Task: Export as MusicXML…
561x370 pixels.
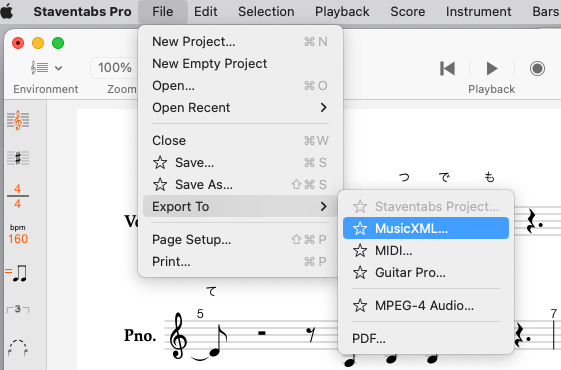Action: pyautogui.click(x=426, y=228)
